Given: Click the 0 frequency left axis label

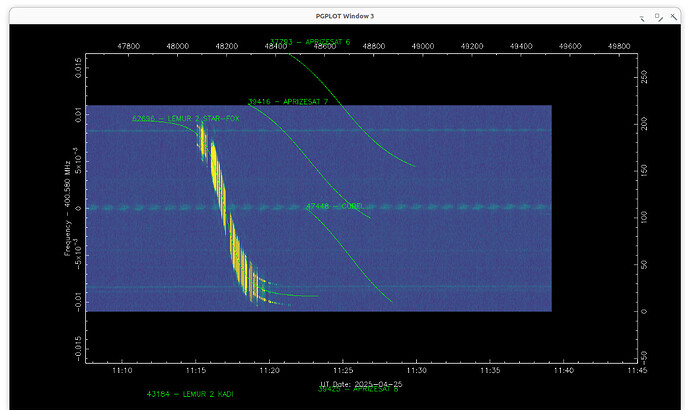Looking at the screenshot, I should (x=78, y=208).
